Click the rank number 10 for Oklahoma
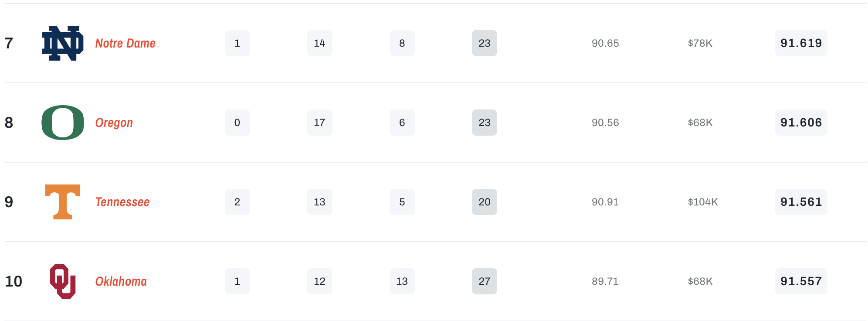This screenshot has width=868, height=321. click(14, 281)
